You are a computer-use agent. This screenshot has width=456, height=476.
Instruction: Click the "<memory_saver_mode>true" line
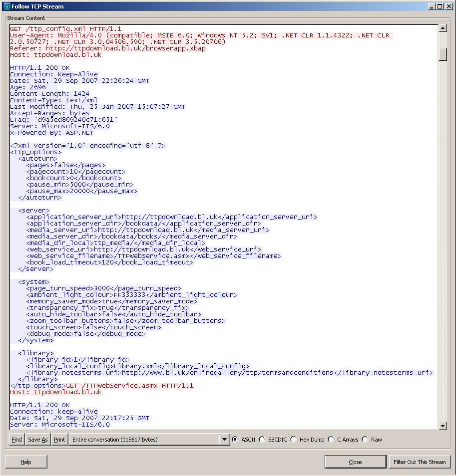[x=112, y=301]
